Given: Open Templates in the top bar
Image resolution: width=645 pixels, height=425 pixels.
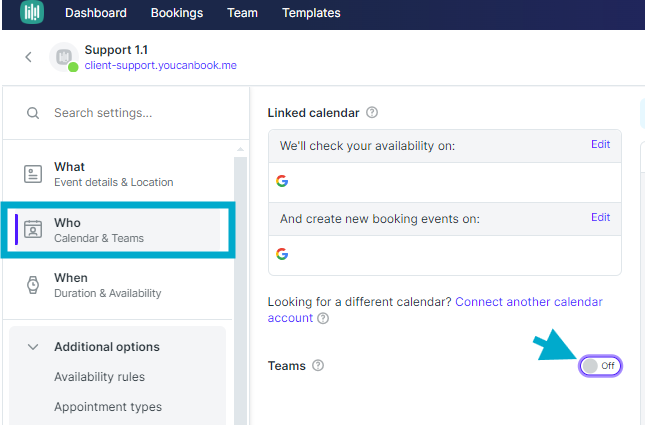Looking at the screenshot, I should [311, 13].
